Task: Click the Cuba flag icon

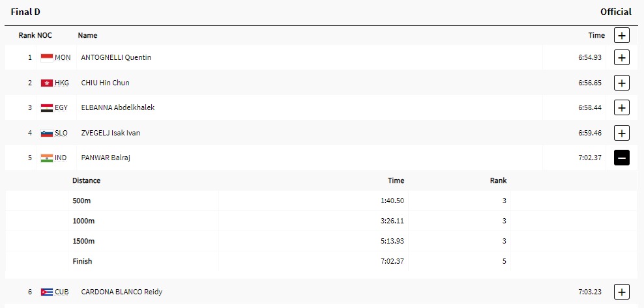Action: click(x=47, y=292)
